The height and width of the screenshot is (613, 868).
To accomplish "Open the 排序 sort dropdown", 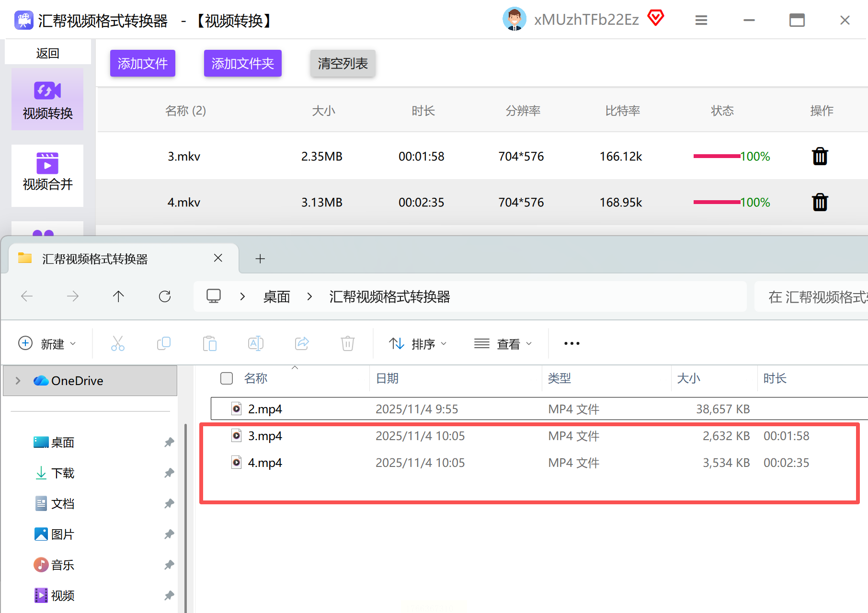I will coord(418,344).
